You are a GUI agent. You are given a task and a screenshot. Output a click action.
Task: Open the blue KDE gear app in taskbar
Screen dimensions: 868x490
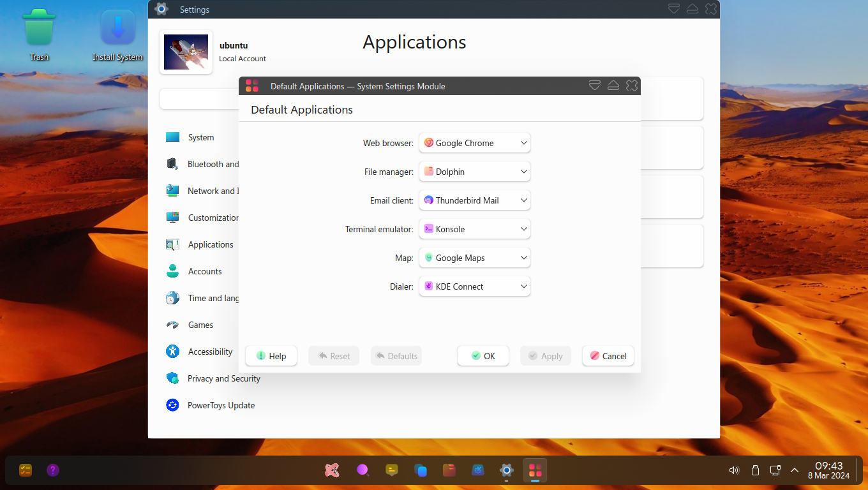click(x=477, y=470)
